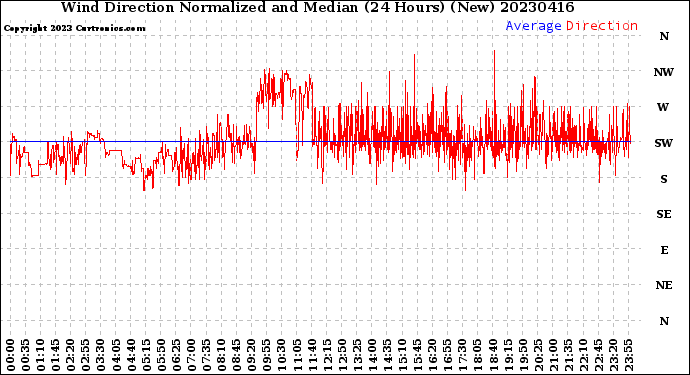This screenshot has height=375, width=690.
Task: Click the E direction axis label
Action: tap(664, 250)
